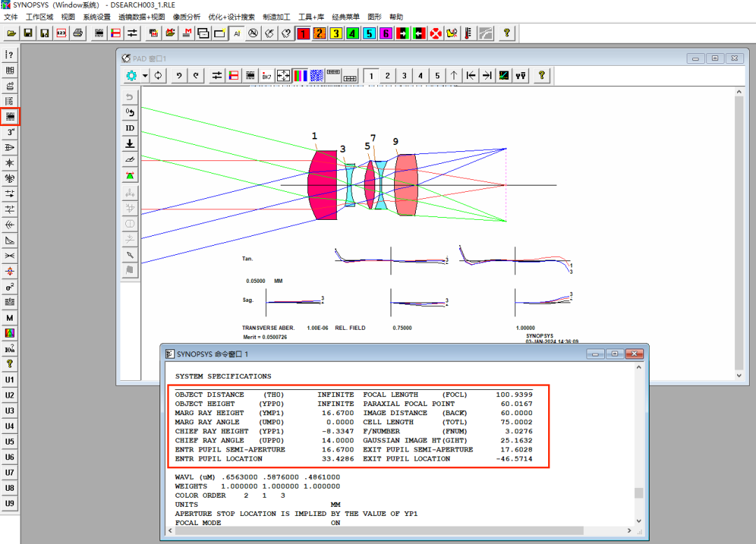This screenshot has width=756, height=544.
Task: Select PAD display button 2
Action: point(388,76)
